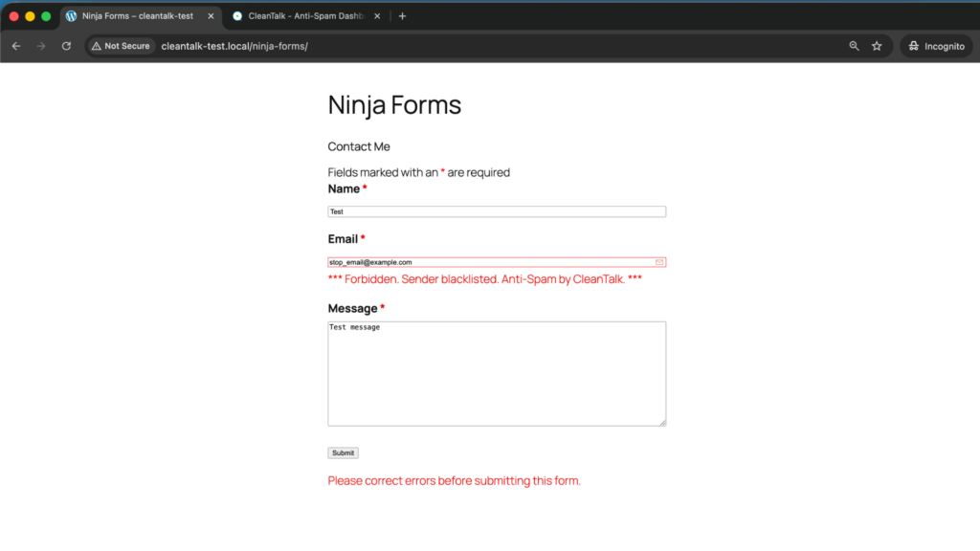Click the envelope icon inside the Email field

point(659,262)
